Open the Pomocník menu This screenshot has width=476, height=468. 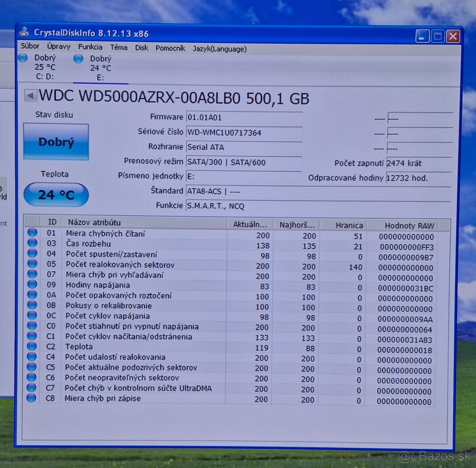coord(170,48)
